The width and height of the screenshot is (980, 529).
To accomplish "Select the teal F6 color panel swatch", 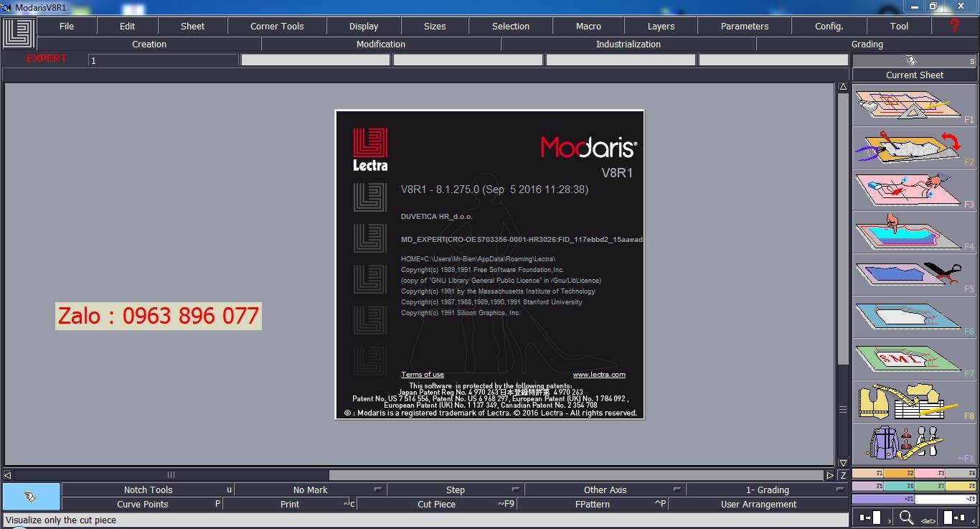I will pos(899,486).
